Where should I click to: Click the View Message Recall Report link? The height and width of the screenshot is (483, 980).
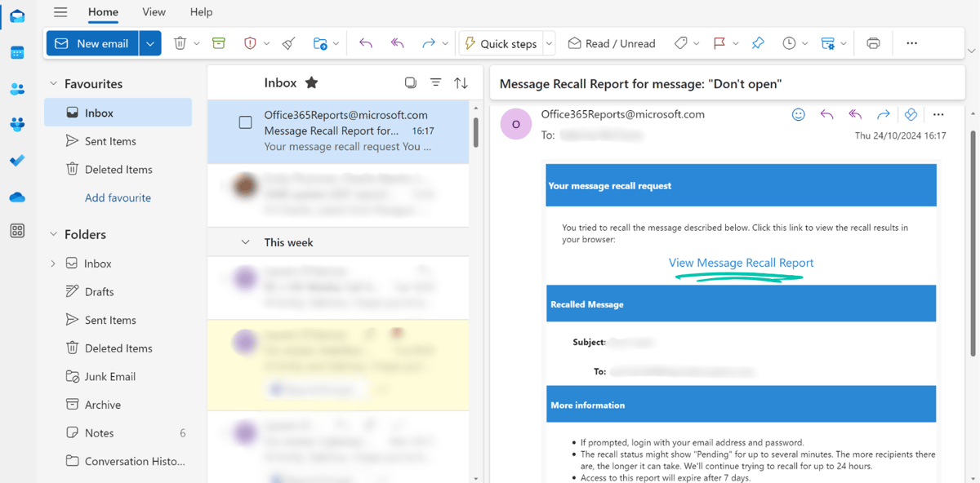pyautogui.click(x=740, y=263)
